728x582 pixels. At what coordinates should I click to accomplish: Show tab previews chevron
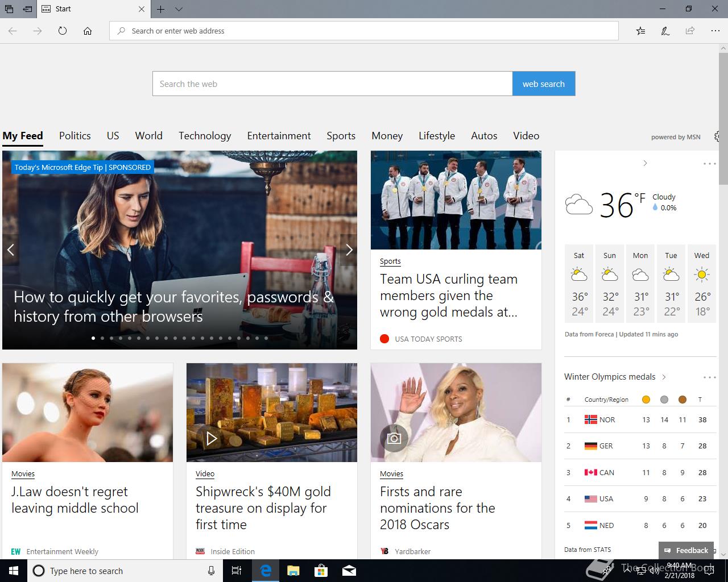point(179,9)
